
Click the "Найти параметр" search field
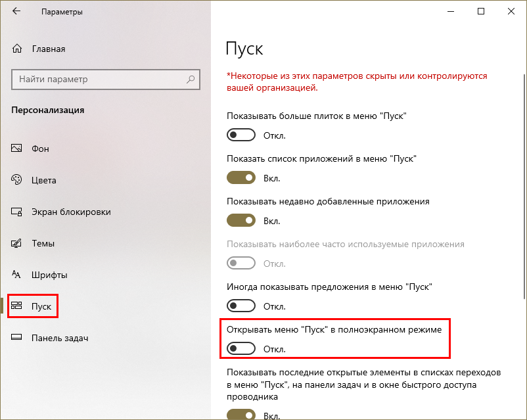point(99,80)
